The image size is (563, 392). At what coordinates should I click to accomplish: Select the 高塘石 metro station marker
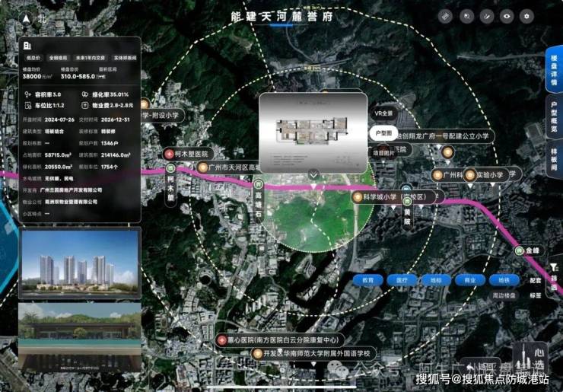click(258, 184)
